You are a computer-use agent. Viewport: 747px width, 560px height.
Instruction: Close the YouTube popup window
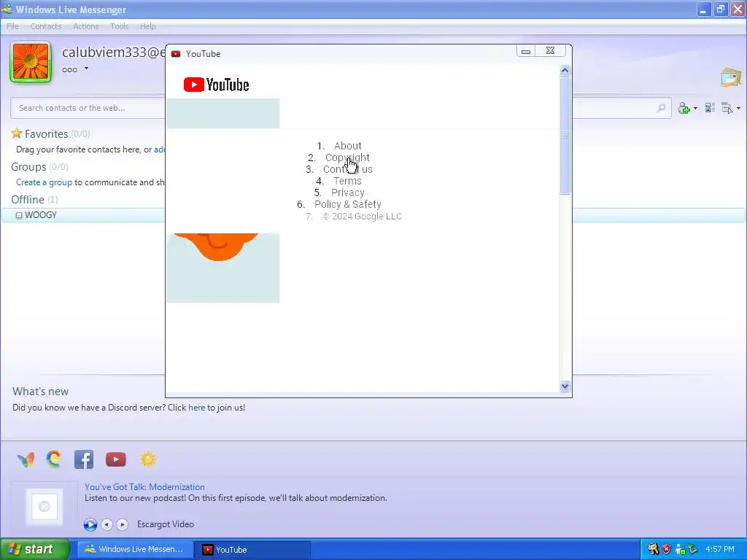[550, 50]
